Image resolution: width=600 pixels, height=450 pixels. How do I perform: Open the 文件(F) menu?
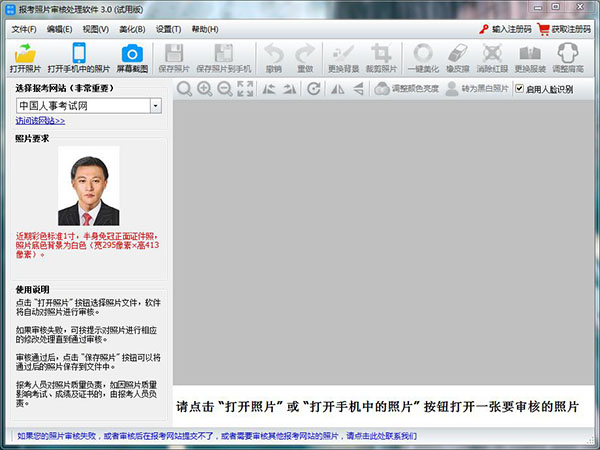(24, 29)
